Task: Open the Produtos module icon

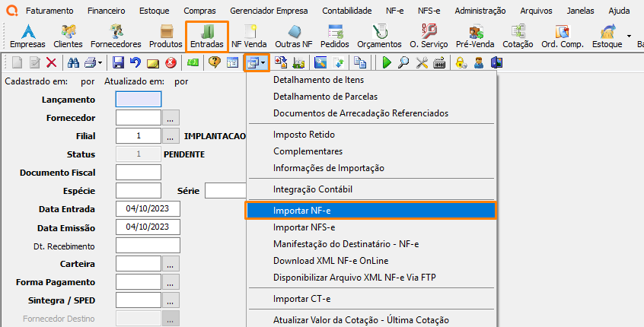Action: click(x=165, y=36)
